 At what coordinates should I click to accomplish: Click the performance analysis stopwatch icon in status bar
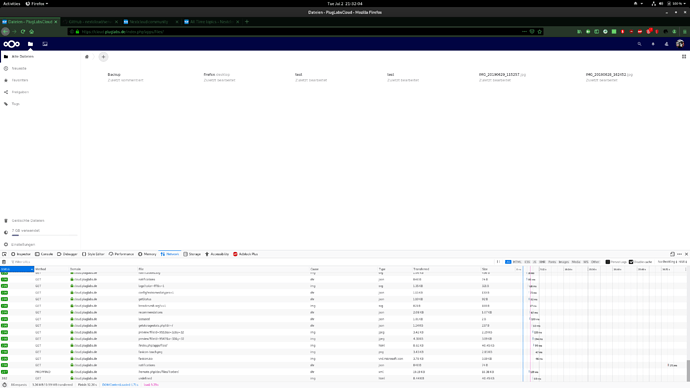[x=4, y=384]
